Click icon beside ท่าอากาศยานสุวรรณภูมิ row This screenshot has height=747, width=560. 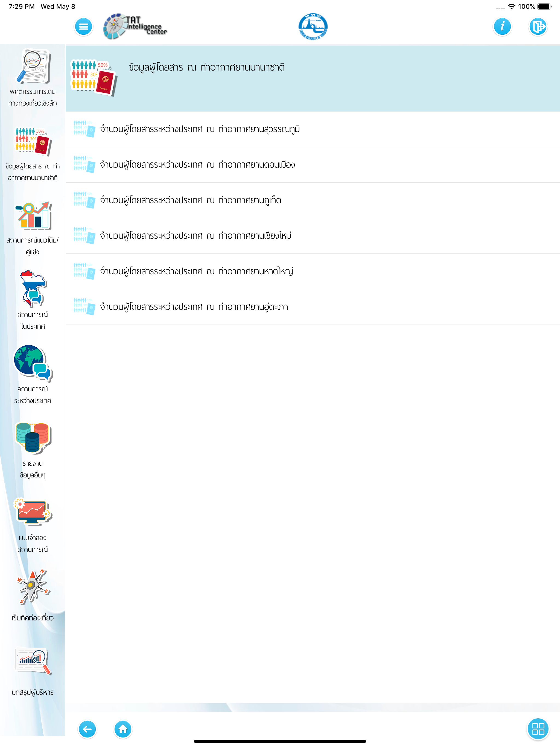click(84, 129)
